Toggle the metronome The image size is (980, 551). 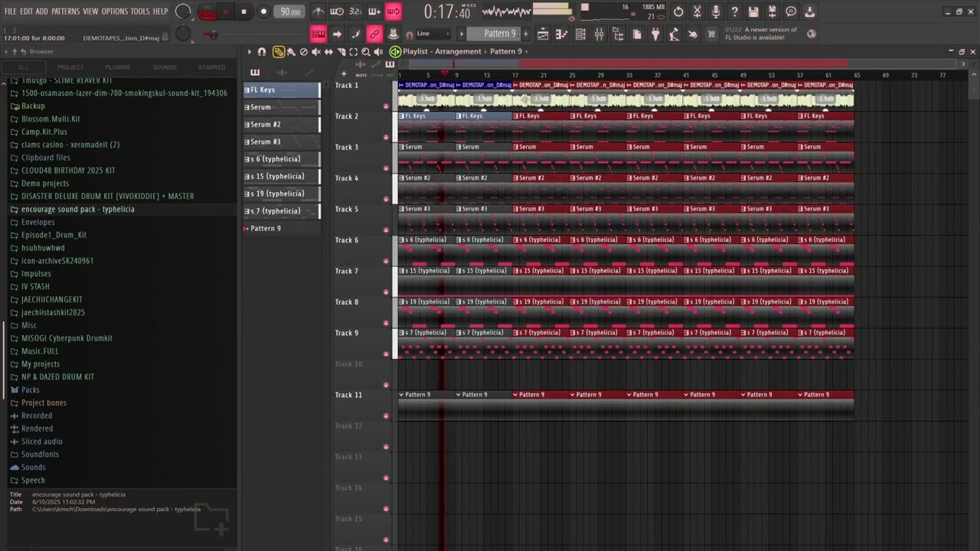(x=318, y=11)
